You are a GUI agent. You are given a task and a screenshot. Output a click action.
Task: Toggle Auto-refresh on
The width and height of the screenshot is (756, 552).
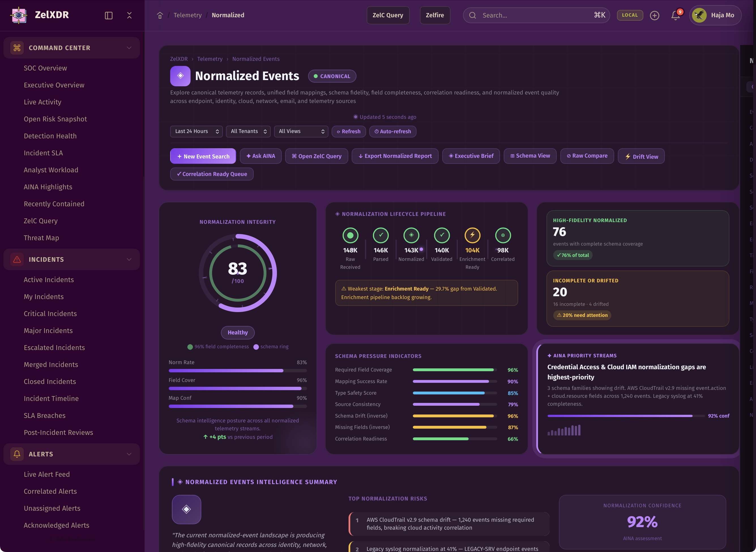[x=392, y=131]
